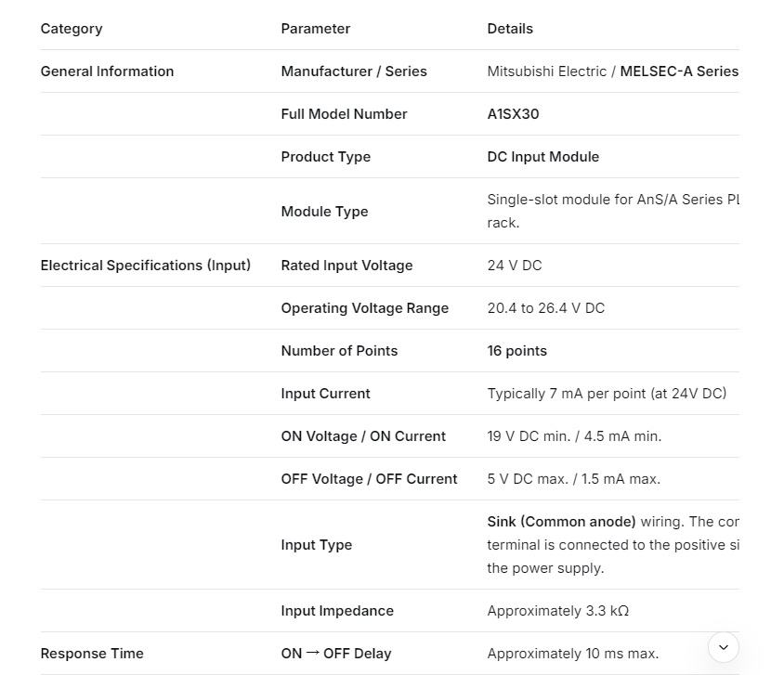Select the Electrical Specifications (Input) cell
The image size is (784, 675).
[x=146, y=266]
